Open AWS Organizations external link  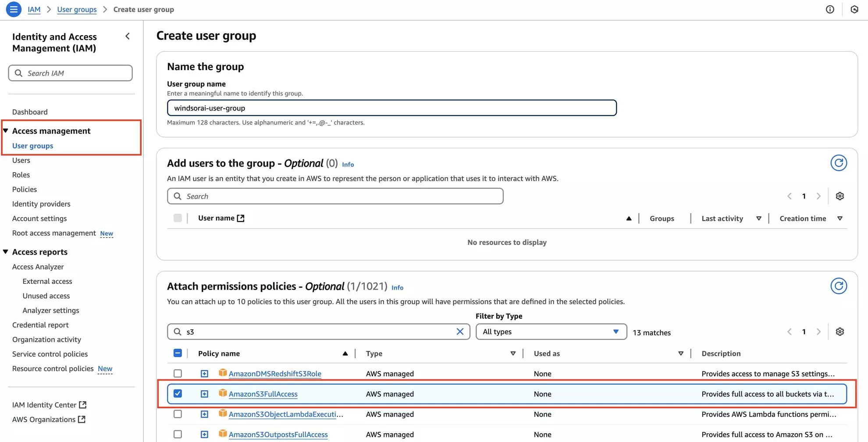click(x=49, y=419)
